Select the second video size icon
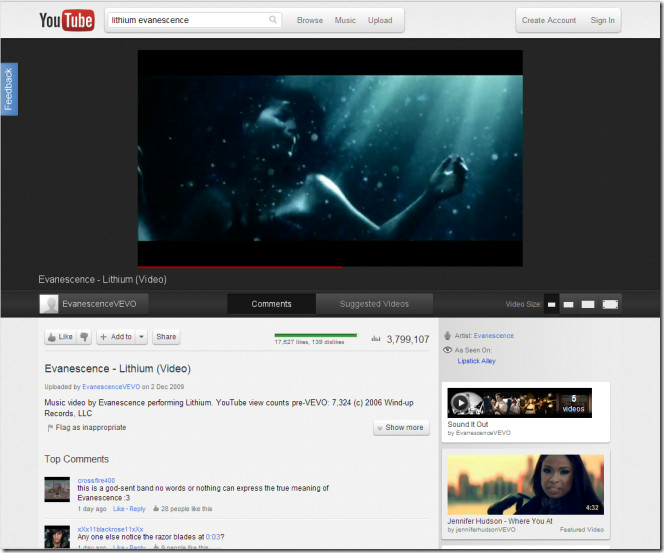This screenshot has height=553, width=664. tap(568, 304)
